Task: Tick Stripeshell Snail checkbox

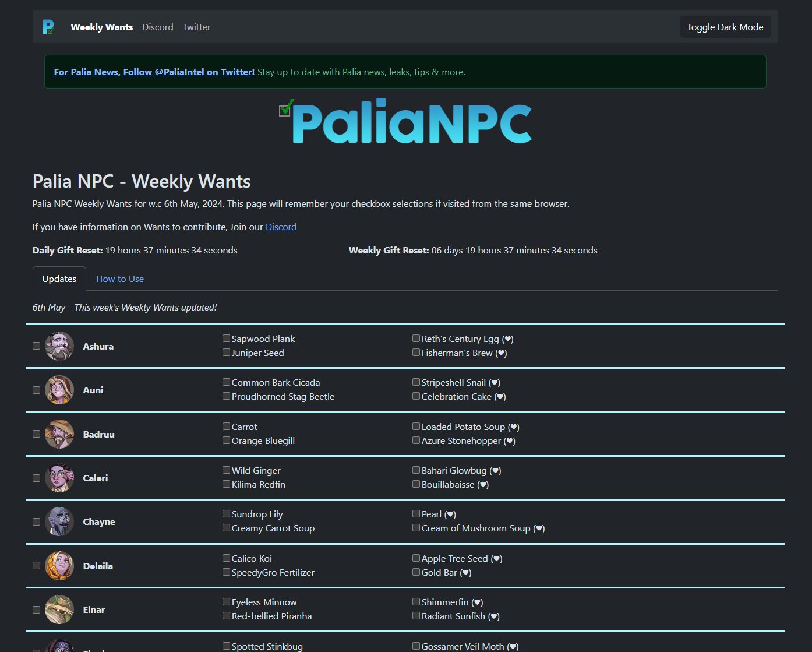Action: (416, 382)
